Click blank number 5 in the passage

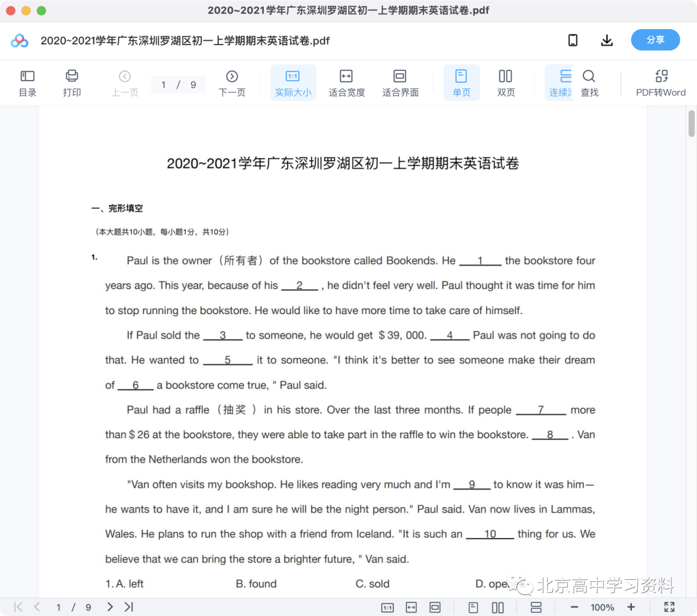pyautogui.click(x=228, y=360)
